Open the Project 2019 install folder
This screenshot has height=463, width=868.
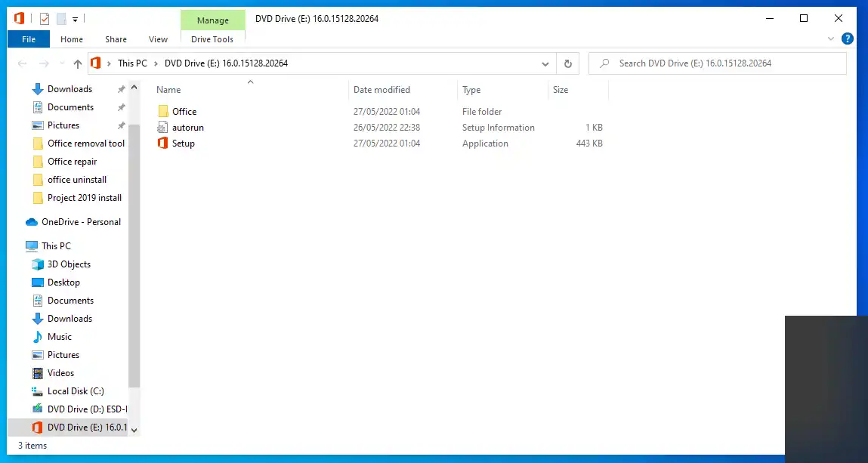tap(84, 198)
